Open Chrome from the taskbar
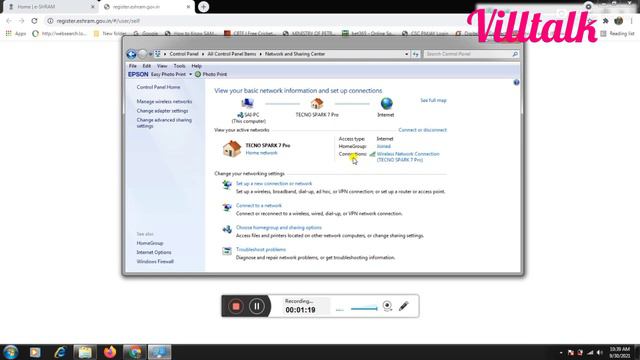Screen dimensions: 640x360 pos(135,352)
